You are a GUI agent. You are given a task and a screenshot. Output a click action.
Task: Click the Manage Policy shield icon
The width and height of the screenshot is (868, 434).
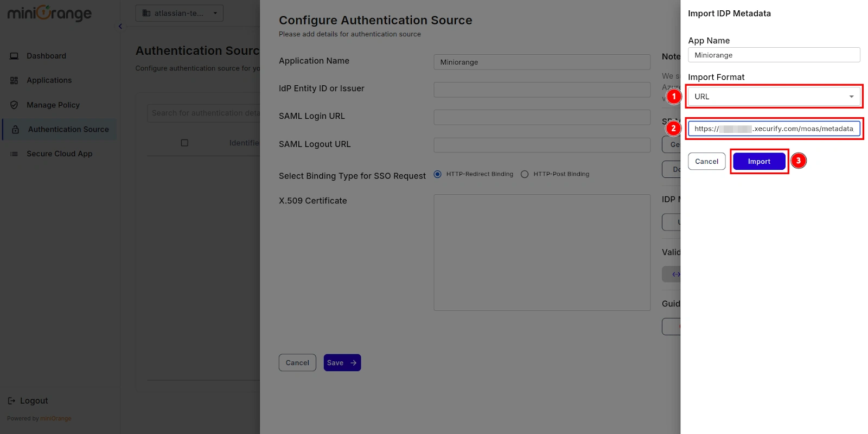pyautogui.click(x=14, y=105)
